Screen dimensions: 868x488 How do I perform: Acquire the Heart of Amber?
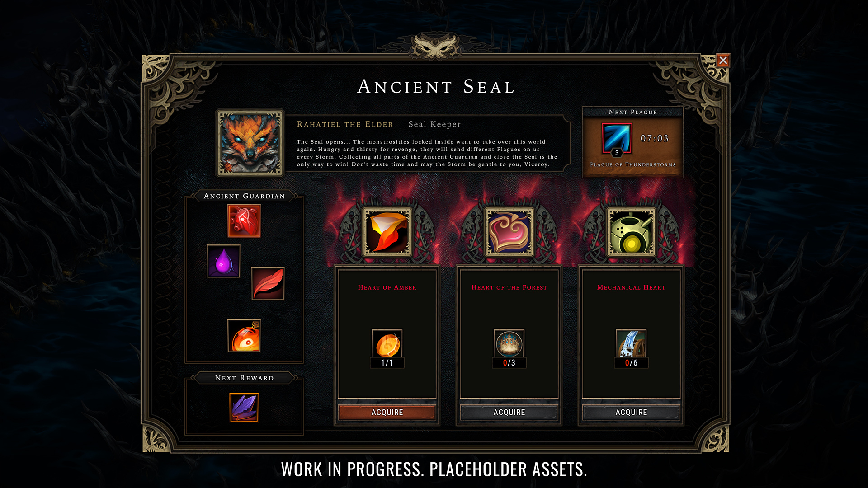(387, 412)
